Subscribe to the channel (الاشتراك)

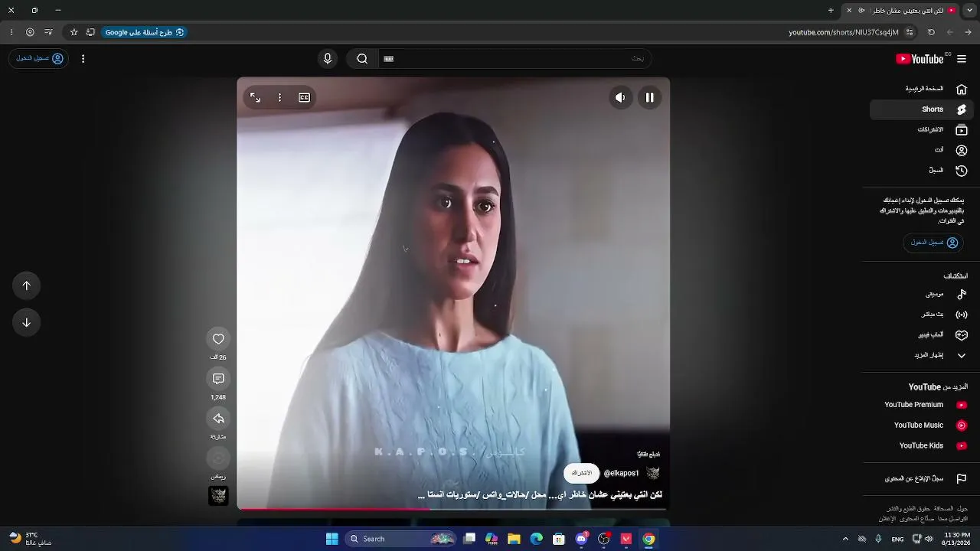coord(582,473)
